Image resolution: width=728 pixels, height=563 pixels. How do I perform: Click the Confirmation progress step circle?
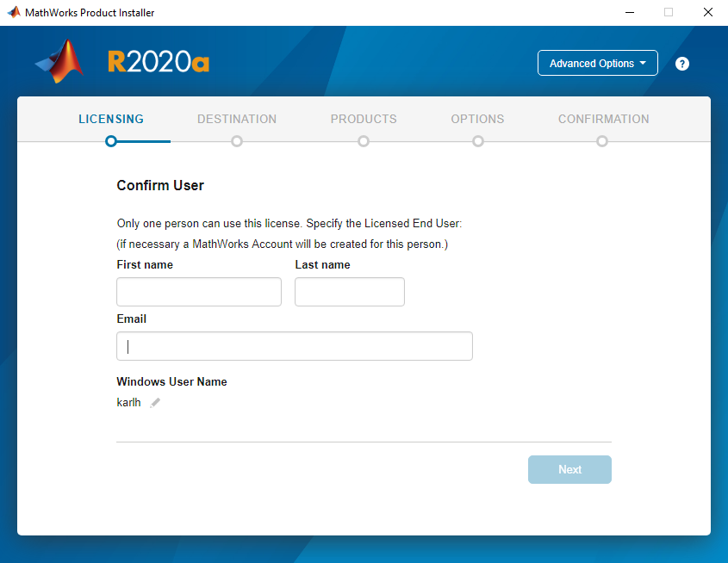602,141
